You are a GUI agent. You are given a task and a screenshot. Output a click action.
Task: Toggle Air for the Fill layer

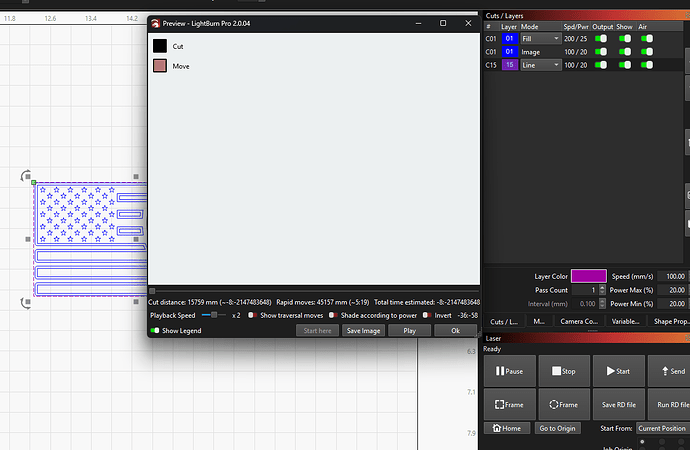(647, 39)
